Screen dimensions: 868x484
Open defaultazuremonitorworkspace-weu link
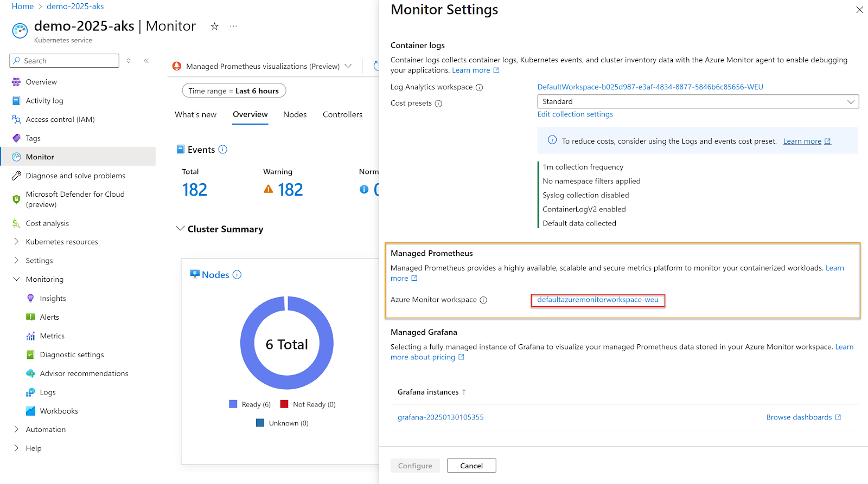pos(598,300)
